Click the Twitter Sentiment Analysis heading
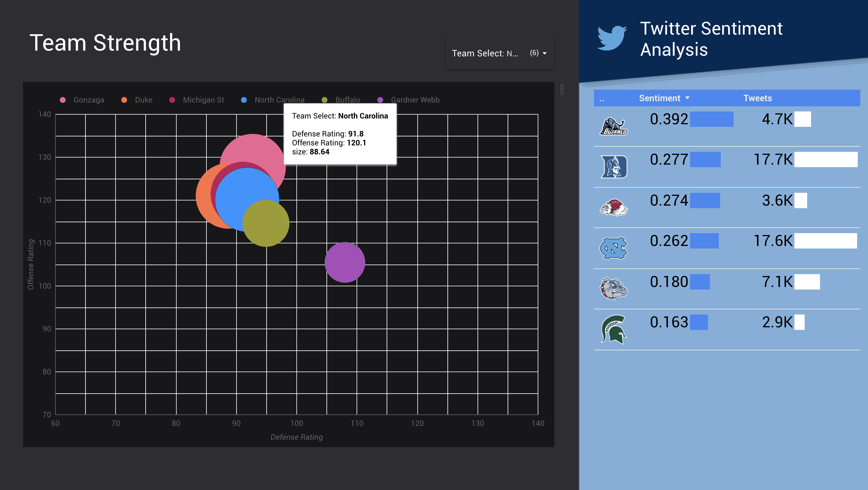 (x=711, y=39)
